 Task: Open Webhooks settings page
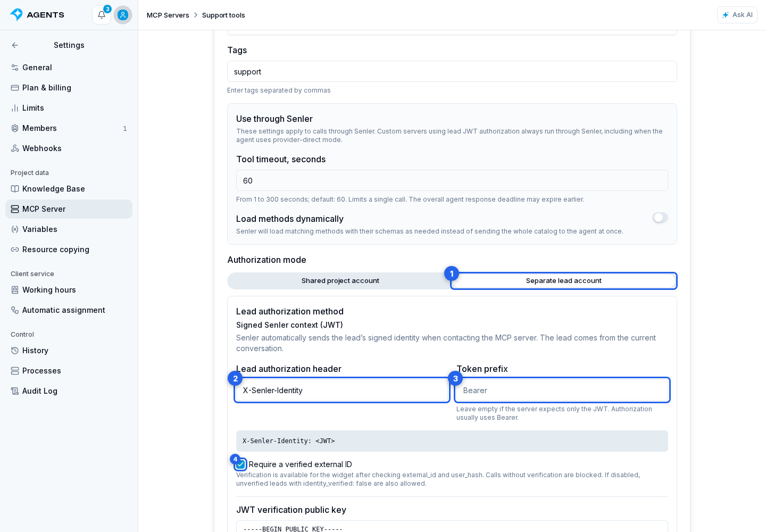click(x=69, y=148)
